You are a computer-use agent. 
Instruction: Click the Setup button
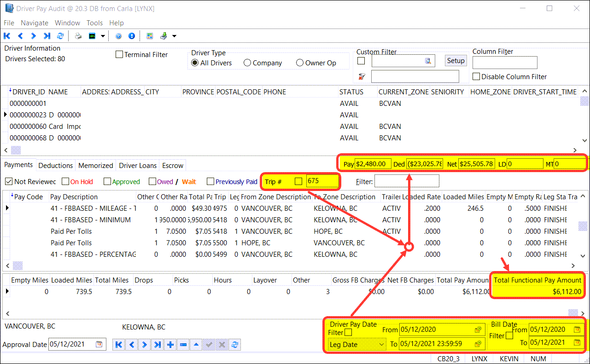pos(456,61)
